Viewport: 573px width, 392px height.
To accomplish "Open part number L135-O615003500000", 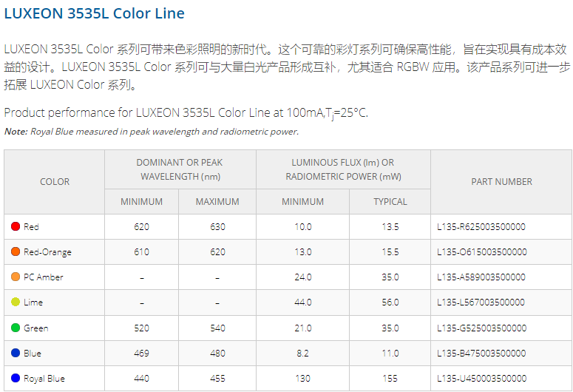I will [x=481, y=252].
